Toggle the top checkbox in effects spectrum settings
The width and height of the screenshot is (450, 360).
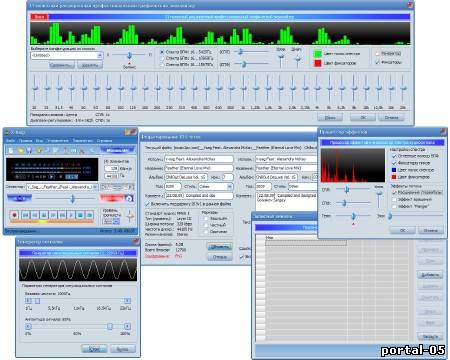[394, 156]
